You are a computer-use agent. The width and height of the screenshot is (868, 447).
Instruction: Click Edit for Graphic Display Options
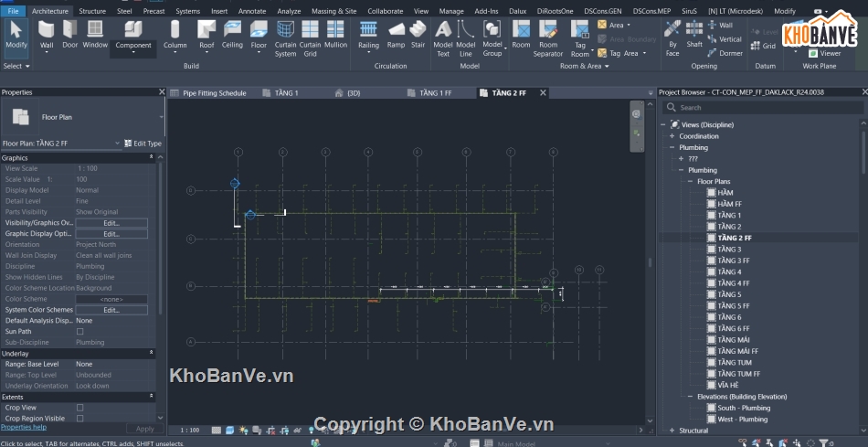click(111, 234)
